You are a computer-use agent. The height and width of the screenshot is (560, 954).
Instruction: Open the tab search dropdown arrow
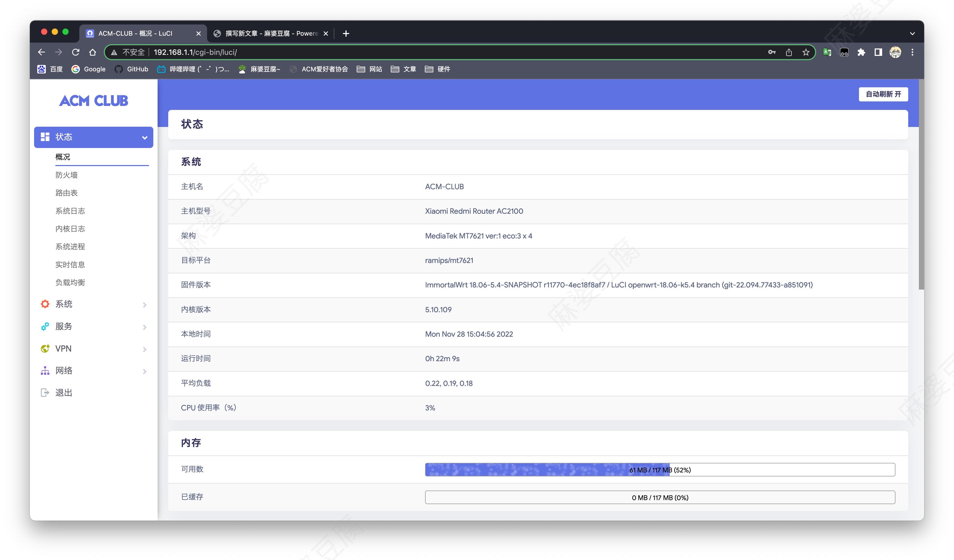912,34
